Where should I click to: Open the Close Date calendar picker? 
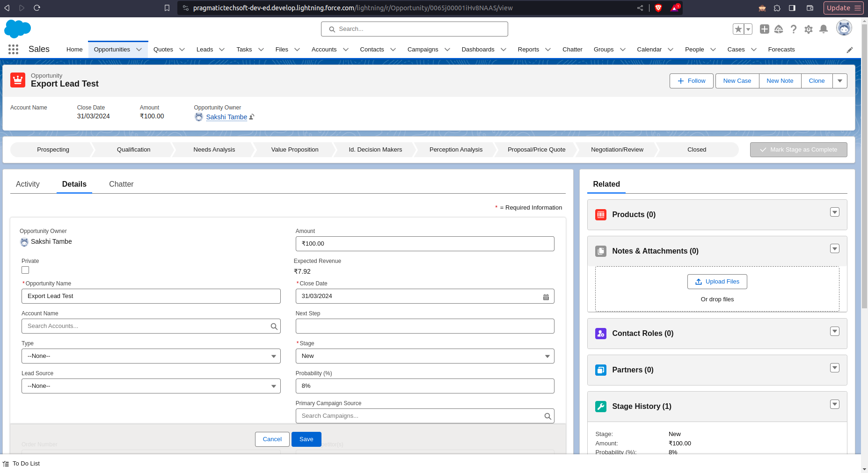tap(546, 297)
